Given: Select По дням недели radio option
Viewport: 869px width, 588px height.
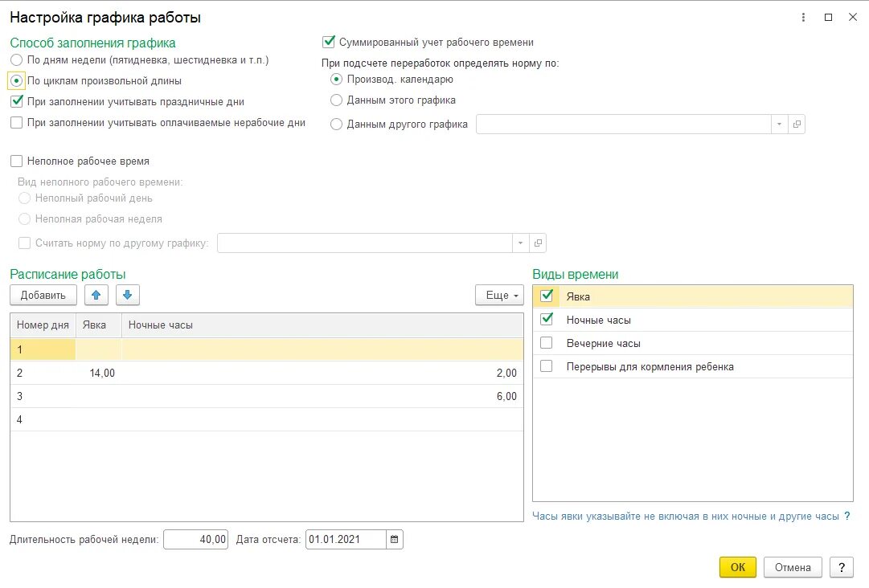Looking at the screenshot, I should tap(17, 59).
